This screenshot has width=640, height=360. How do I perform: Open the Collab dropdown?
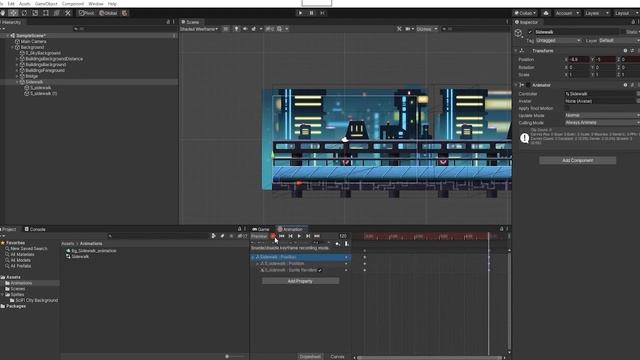(x=525, y=13)
